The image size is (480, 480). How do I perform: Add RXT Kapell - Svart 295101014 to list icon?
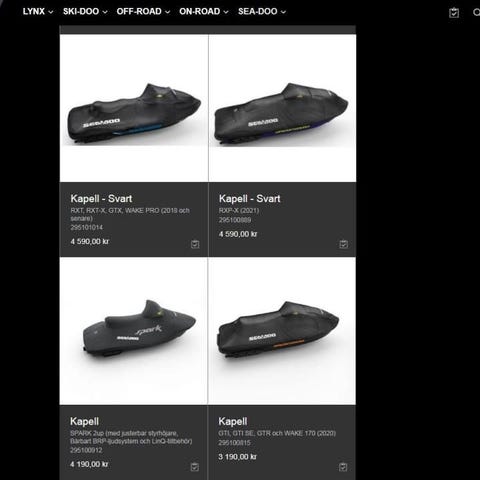[x=195, y=244]
